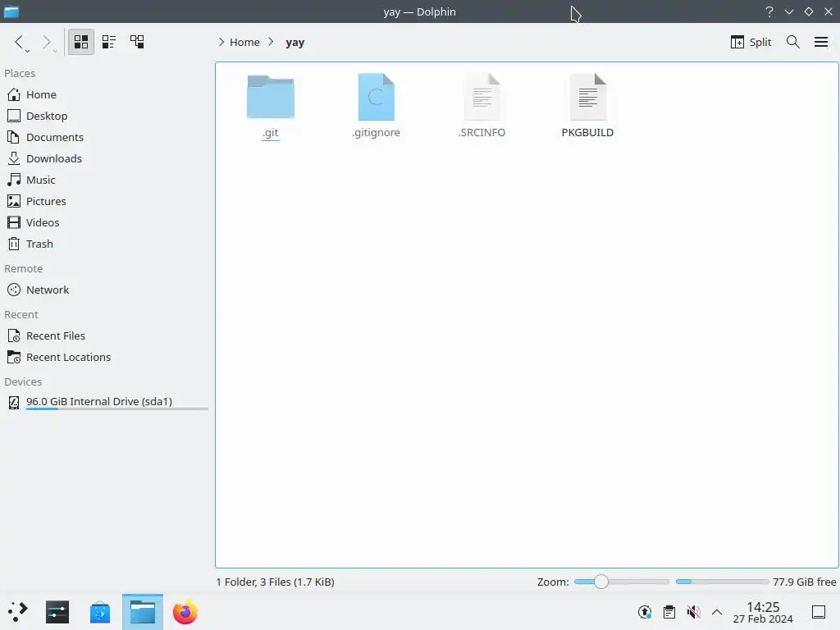Open the KDE application launcher

tap(18, 612)
